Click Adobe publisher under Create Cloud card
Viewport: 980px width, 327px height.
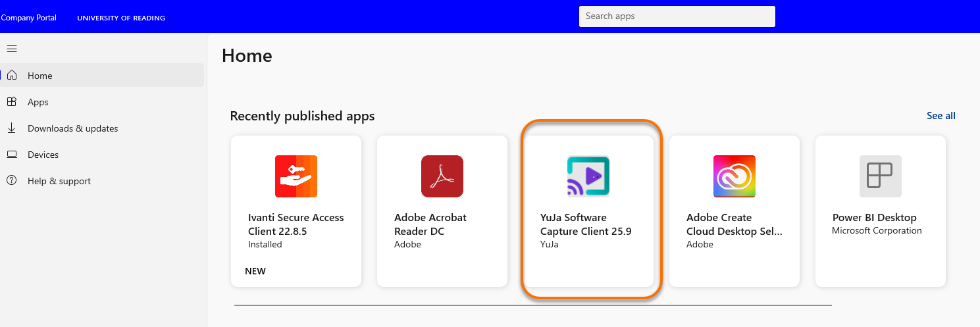click(700, 245)
